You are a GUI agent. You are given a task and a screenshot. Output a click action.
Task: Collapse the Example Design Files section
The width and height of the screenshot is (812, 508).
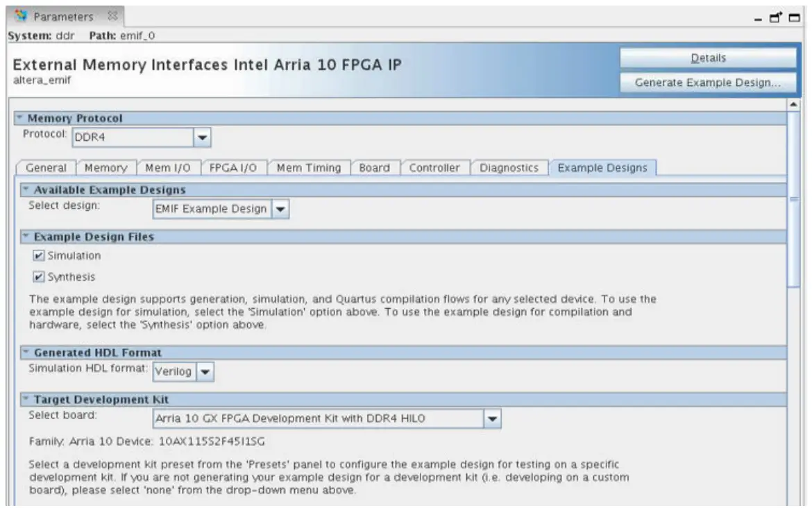pos(26,236)
